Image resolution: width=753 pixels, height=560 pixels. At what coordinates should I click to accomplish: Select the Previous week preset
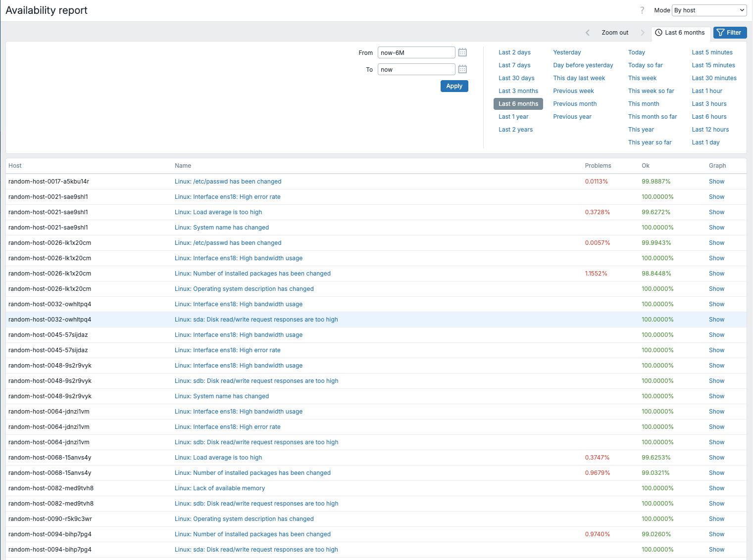pyautogui.click(x=573, y=91)
